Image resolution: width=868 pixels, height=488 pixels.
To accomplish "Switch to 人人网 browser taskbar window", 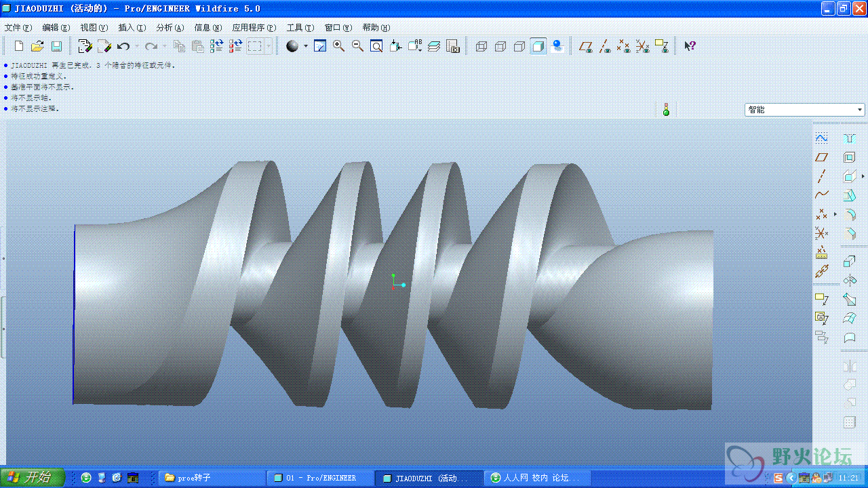I will click(538, 478).
